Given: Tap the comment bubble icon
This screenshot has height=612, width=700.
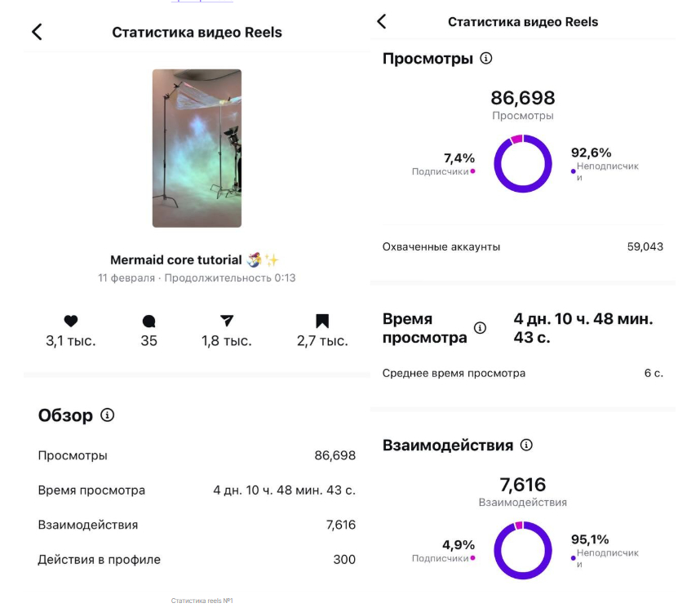Looking at the screenshot, I should click(x=148, y=322).
